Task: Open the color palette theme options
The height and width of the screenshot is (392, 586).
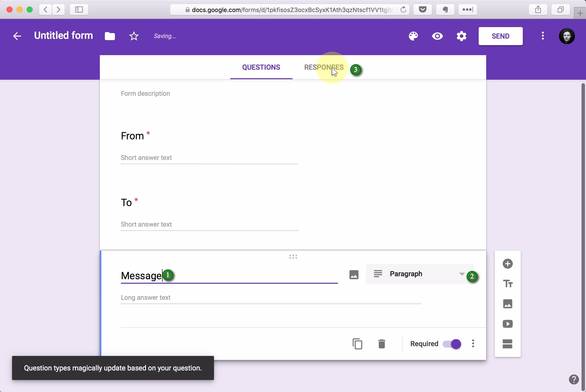Action: (413, 36)
